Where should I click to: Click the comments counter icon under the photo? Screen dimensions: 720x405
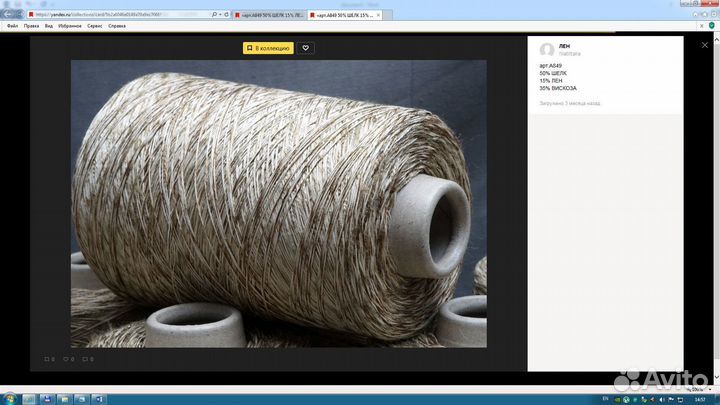[49, 358]
